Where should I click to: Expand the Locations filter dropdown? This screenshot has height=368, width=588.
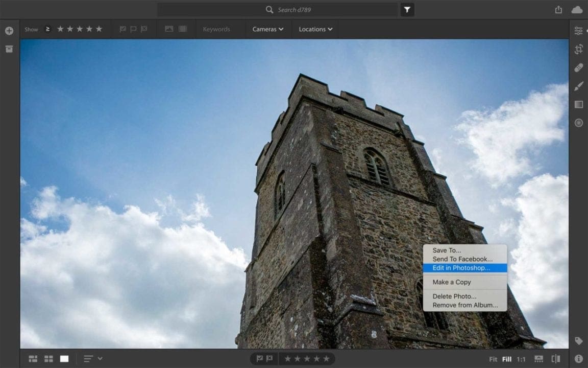tap(315, 29)
